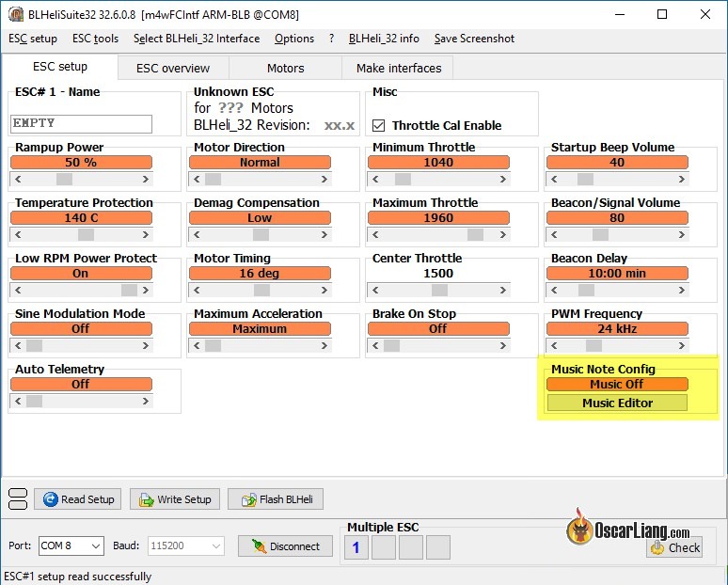The width and height of the screenshot is (728, 585).
Task: Increase Beacon Delay with right arrow
Action: tap(682, 291)
